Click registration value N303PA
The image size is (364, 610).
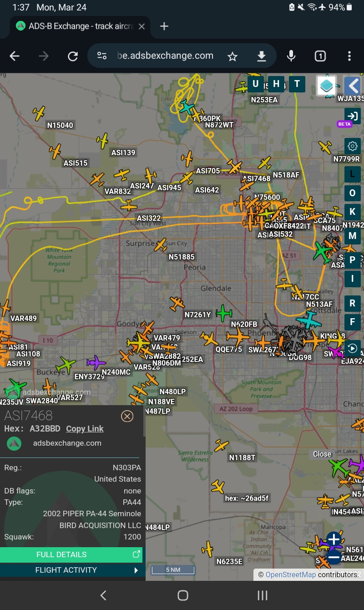click(127, 468)
